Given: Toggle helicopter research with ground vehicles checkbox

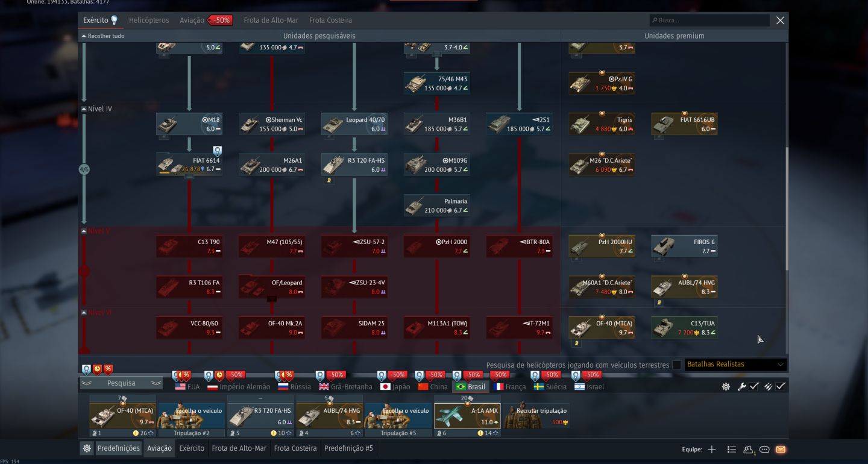Looking at the screenshot, I should [x=676, y=365].
